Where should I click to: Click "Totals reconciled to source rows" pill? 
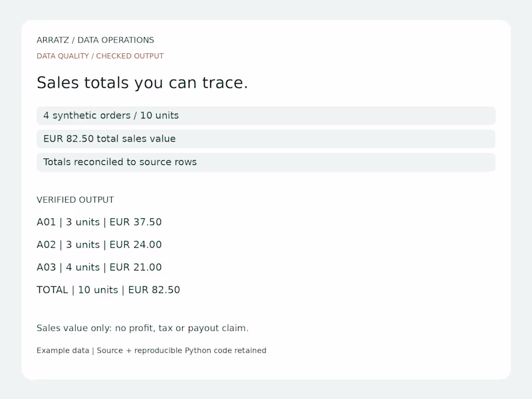[266, 162]
